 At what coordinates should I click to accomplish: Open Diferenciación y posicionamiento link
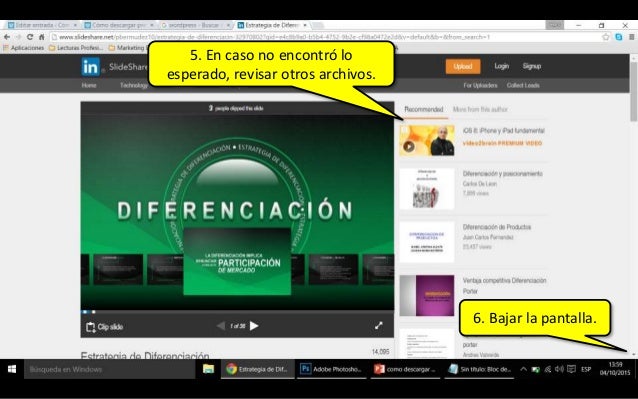pos(503,174)
